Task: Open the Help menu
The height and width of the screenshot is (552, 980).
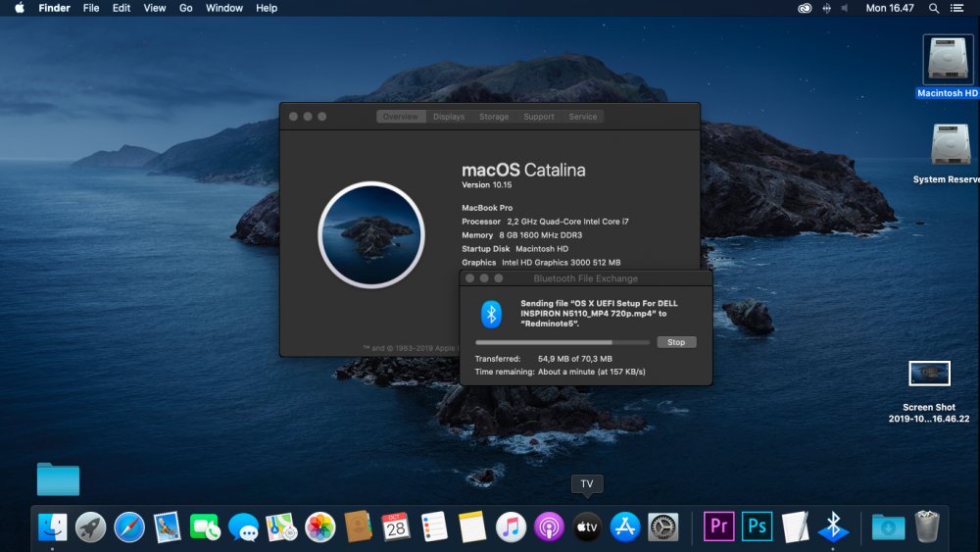Action: pos(267,8)
